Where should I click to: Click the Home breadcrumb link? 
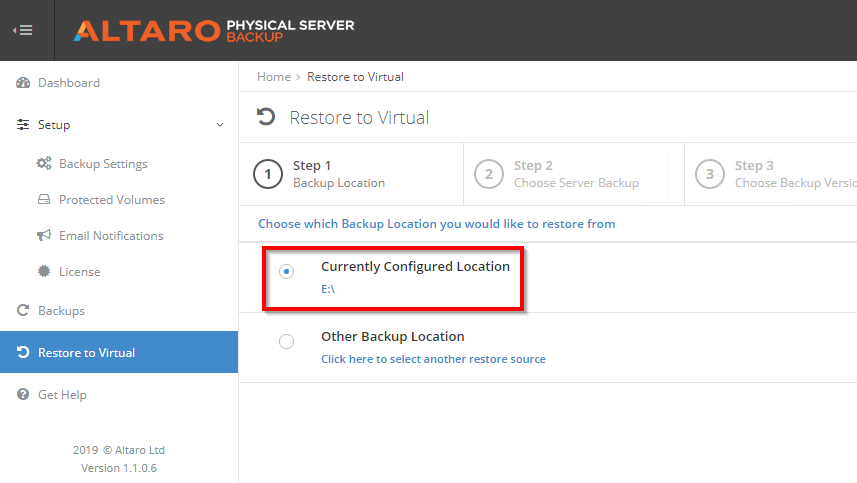273,77
